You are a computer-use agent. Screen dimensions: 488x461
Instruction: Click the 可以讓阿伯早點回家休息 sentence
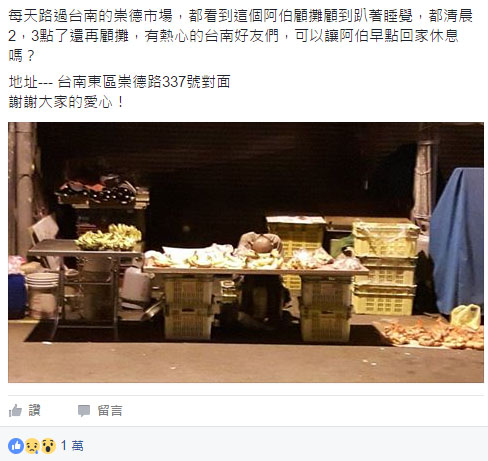coord(377,36)
